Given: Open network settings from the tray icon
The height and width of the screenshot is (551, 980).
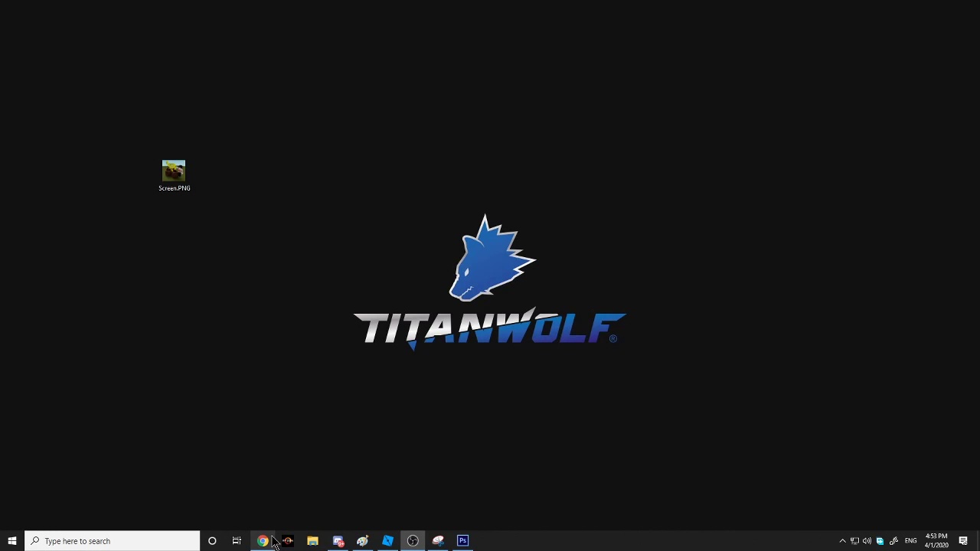Looking at the screenshot, I should (854, 541).
